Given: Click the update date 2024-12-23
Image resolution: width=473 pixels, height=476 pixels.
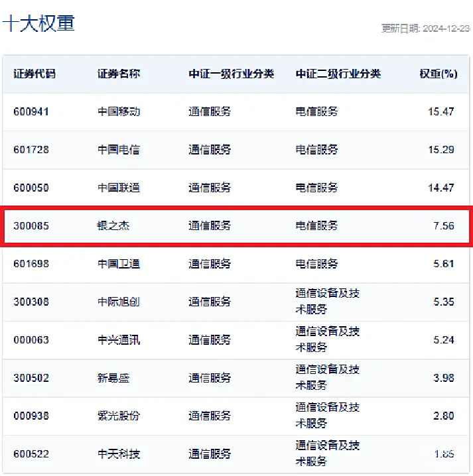Looking at the screenshot, I should pyautogui.click(x=446, y=29).
